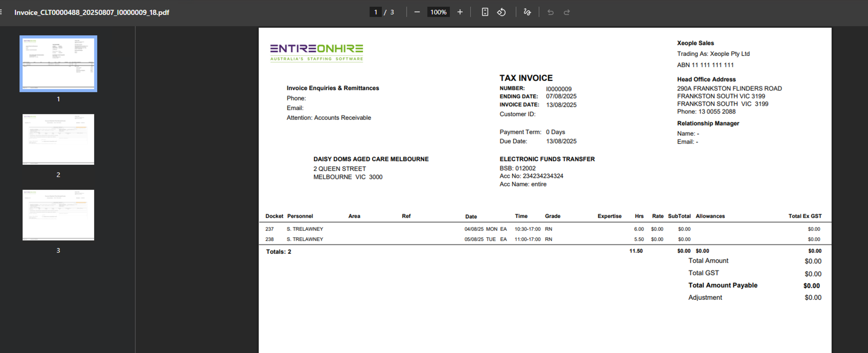
Task: Click the fit to page icon
Action: tap(485, 12)
